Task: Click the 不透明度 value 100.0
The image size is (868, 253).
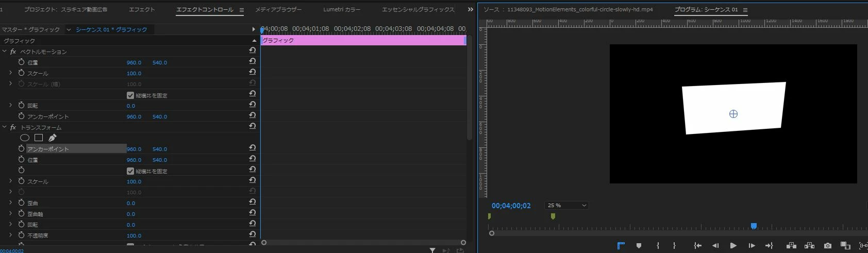Action: (x=134, y=235)
